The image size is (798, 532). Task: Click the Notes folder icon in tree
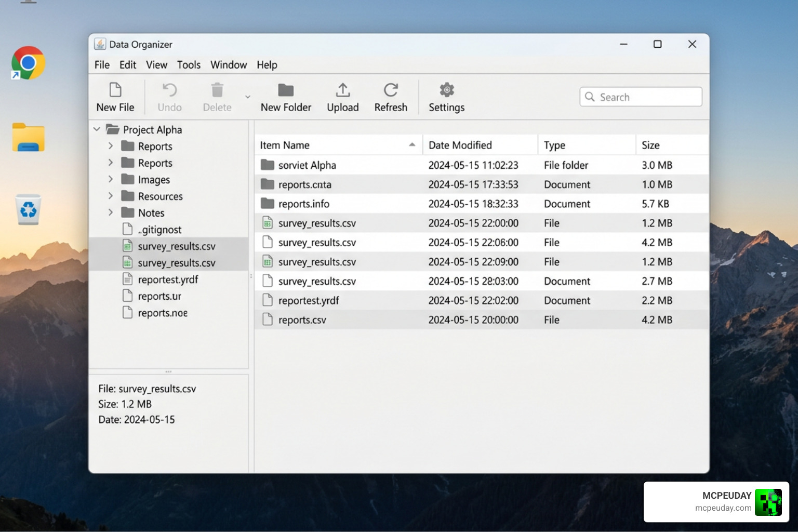pos(128,212)
